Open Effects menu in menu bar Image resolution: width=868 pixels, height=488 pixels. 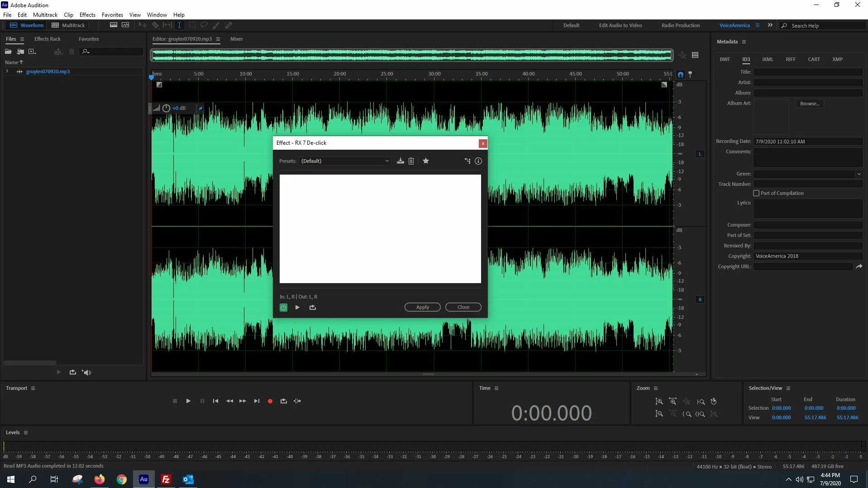(x=87, y=14)
